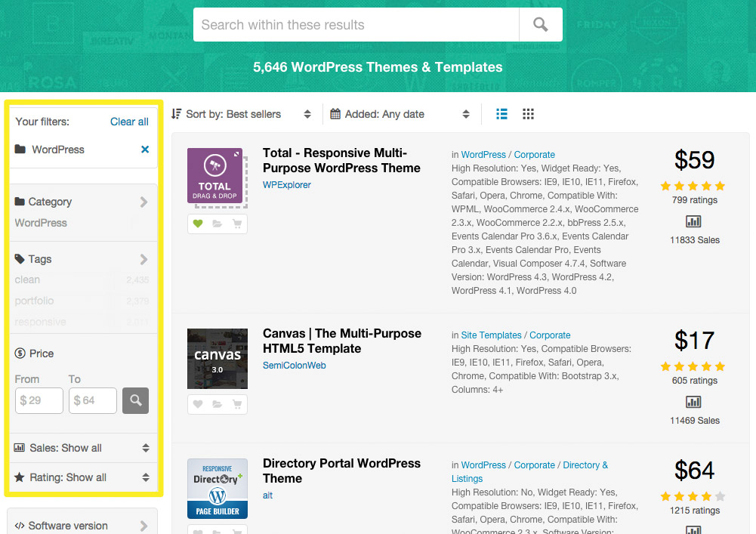
Task: Click the 'Clear all' filters link
Action: (129, 122)
